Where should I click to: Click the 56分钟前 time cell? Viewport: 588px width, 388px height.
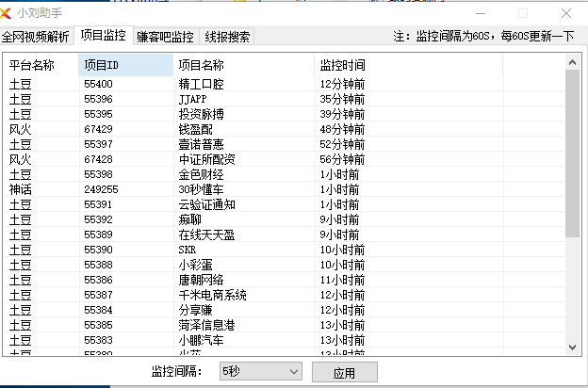tap(342, 159)
